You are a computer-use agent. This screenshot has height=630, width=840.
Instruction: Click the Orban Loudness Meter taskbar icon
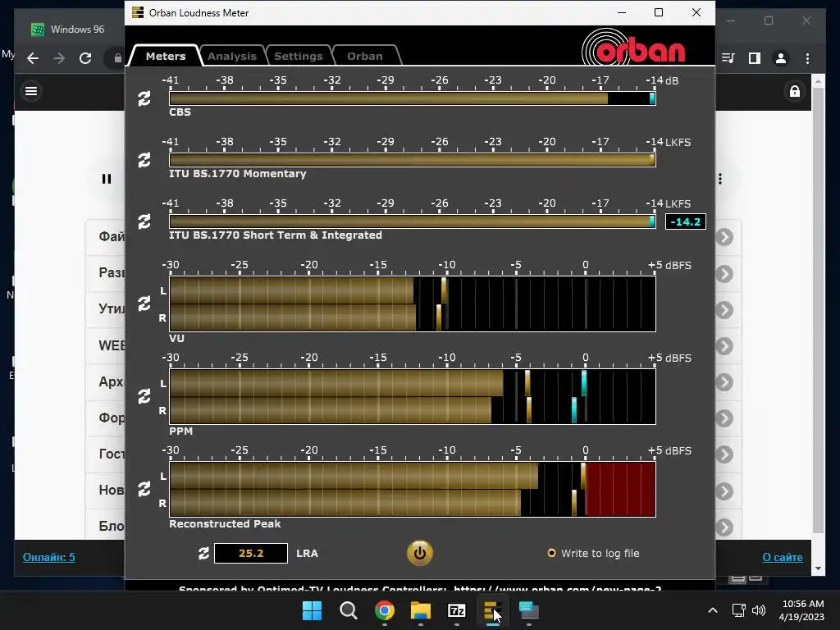pos(492,610)
